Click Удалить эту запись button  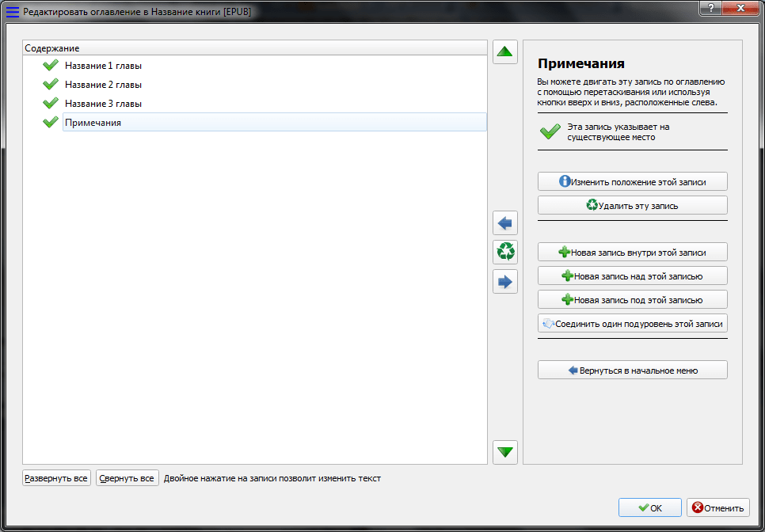tap(632, 205)
